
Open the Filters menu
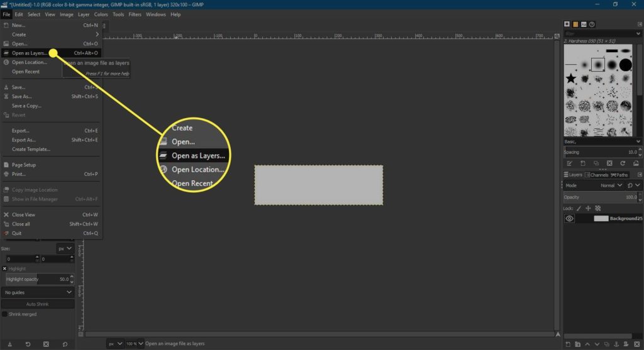pos(135,14)
